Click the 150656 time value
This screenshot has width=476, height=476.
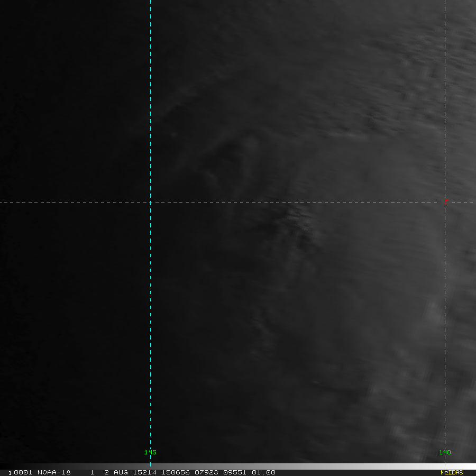pyautogui.click(x=176, y=472)
